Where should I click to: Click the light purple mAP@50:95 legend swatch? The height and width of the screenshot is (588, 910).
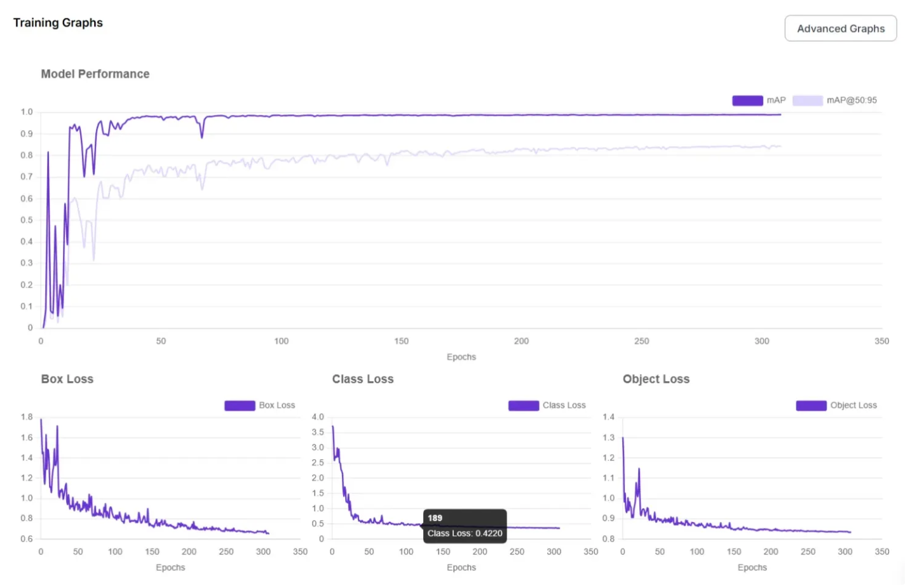point(807,100)
